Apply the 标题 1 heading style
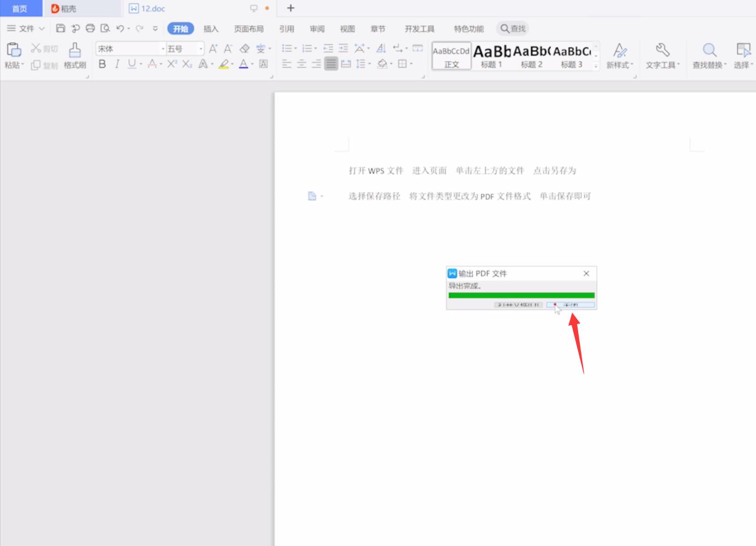This screenshot has width=756, height=546. pyautogui.click(x=491, y=56)
